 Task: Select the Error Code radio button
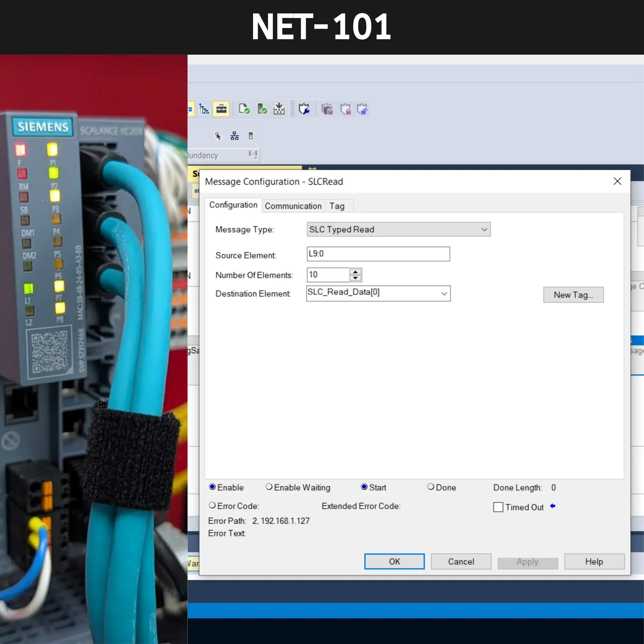coord(212,505)
